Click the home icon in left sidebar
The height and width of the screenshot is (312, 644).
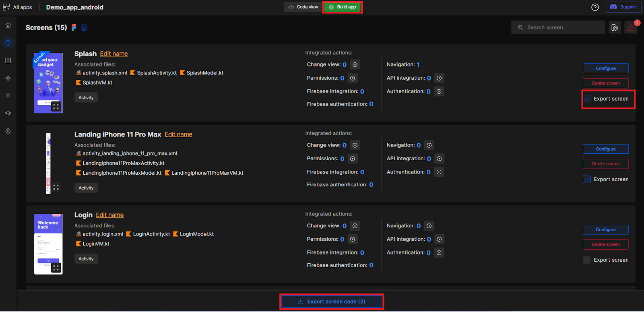tap(8, 25)
